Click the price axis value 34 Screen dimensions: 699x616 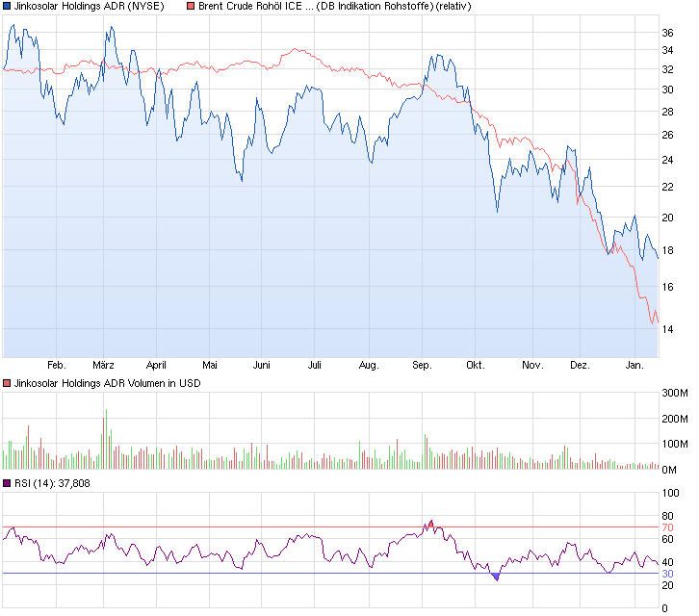click(x=667, y=50)
